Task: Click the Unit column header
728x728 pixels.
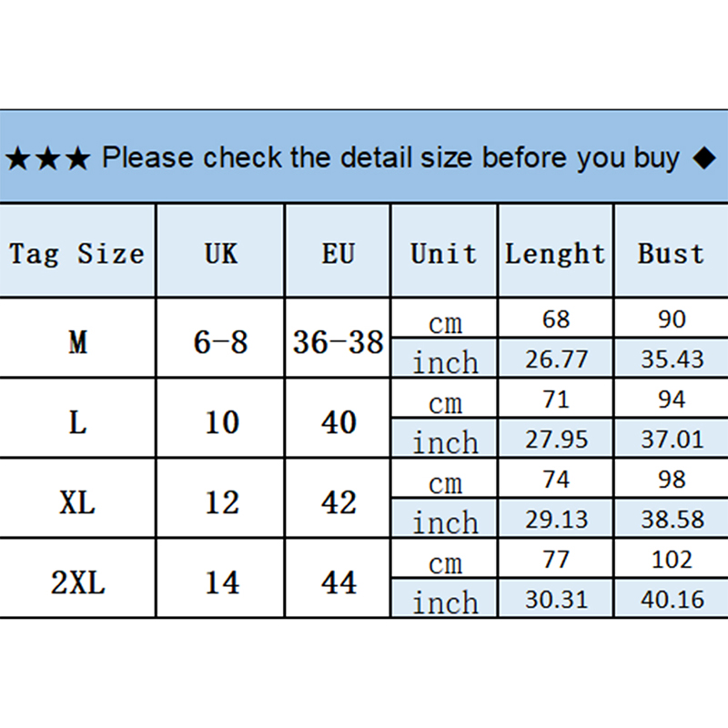Action: 444,252
